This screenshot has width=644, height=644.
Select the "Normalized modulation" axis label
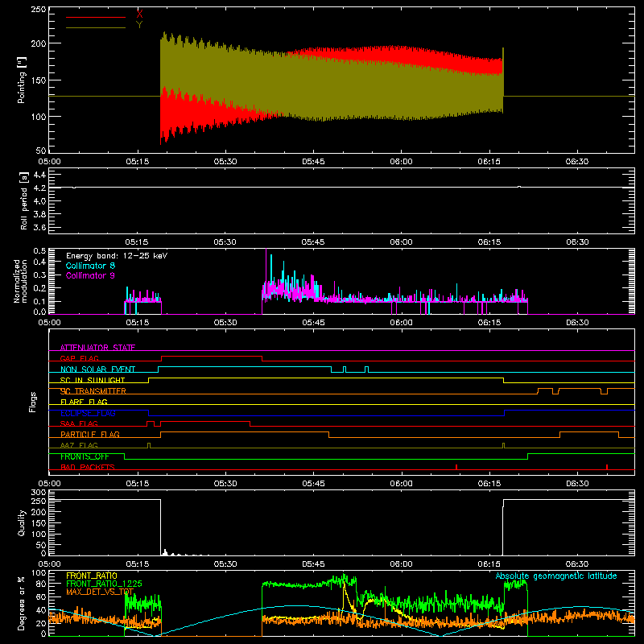tap(20, 281)
